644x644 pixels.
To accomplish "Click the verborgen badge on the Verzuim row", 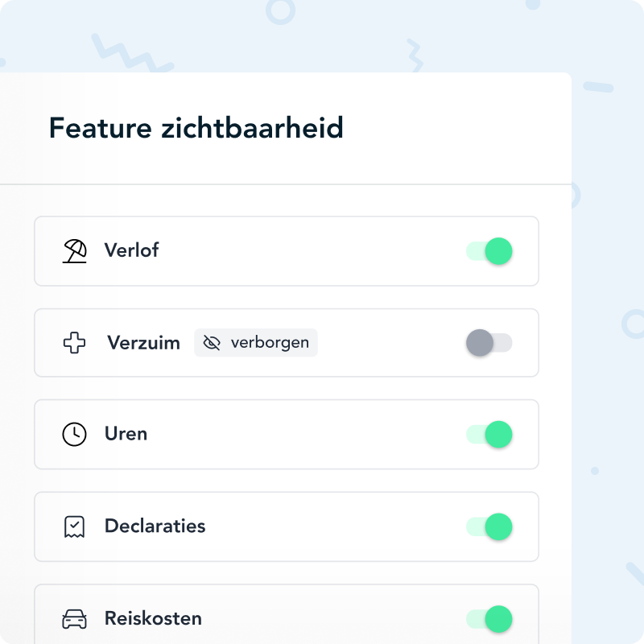I will [256, 342].
